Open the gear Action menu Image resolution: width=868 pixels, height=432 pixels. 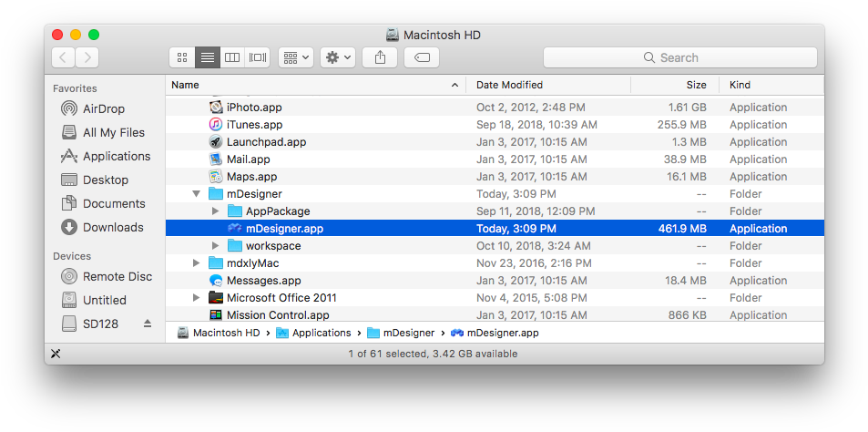point(338,57)
